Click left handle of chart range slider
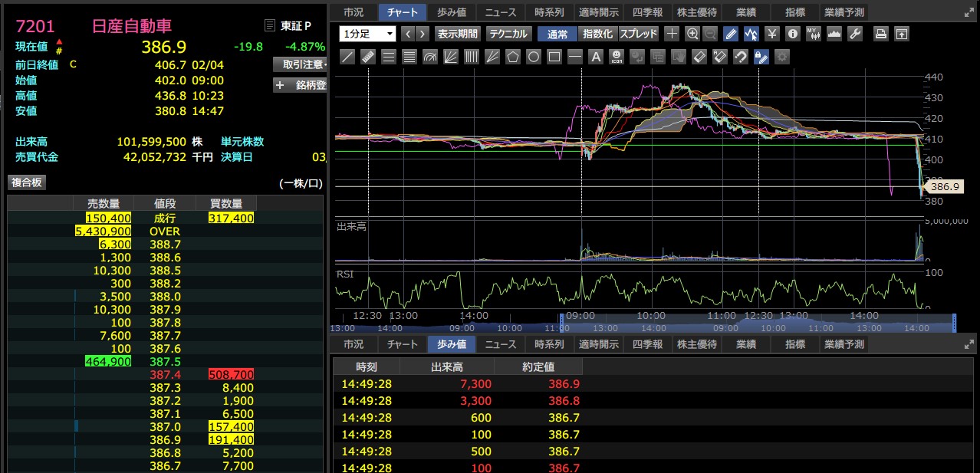The image size is (980, 473). 562,321
